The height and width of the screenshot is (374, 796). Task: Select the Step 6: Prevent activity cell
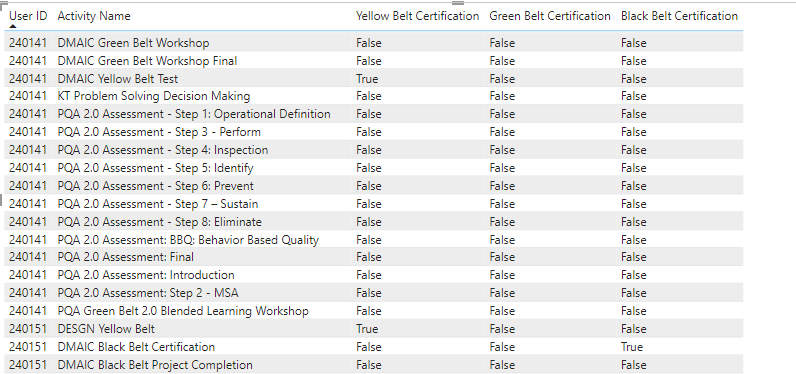(x=155, y=186)
